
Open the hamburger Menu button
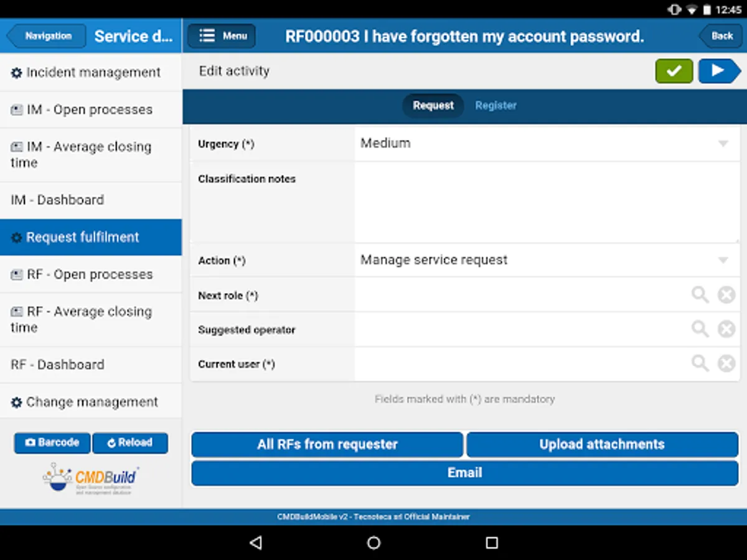[222, 36]
